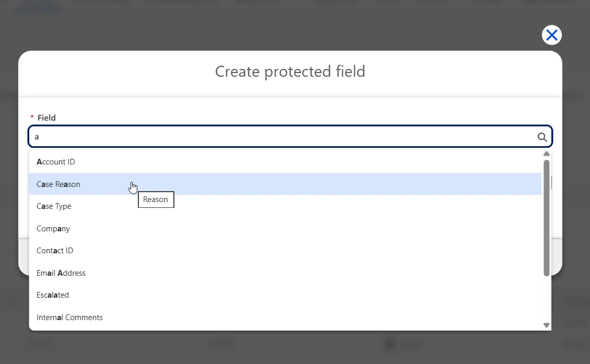Click the scroll-up arrow of the dropdown list
Image resolution: width=590 pixels, height=364 pixels.
pos(546,154)
